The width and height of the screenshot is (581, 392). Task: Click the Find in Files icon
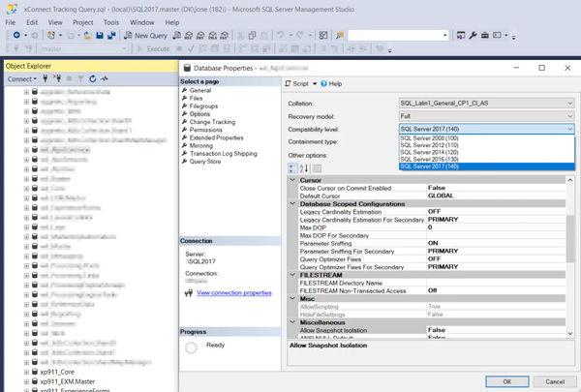click(340, 35)
